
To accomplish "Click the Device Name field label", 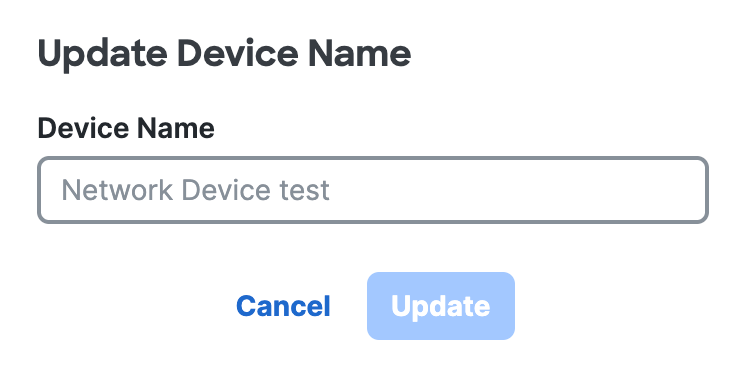I will [x=126, y=128].
